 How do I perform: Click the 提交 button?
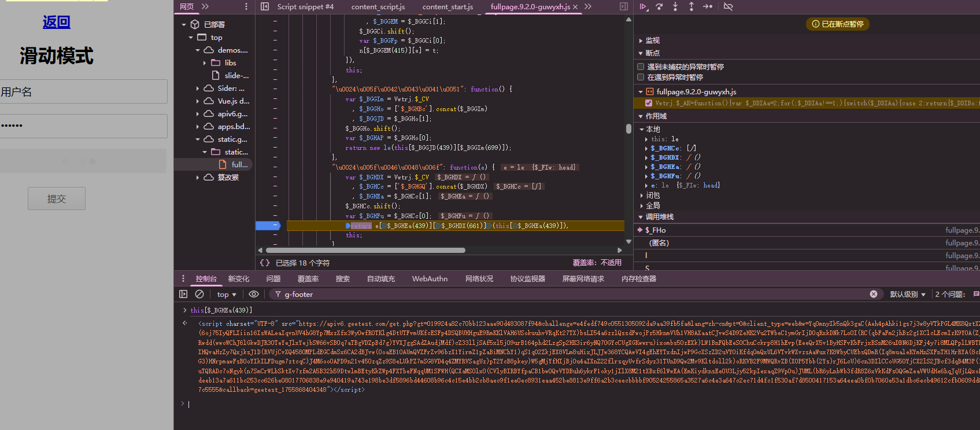pyautogui.click(x=57, y=199)
